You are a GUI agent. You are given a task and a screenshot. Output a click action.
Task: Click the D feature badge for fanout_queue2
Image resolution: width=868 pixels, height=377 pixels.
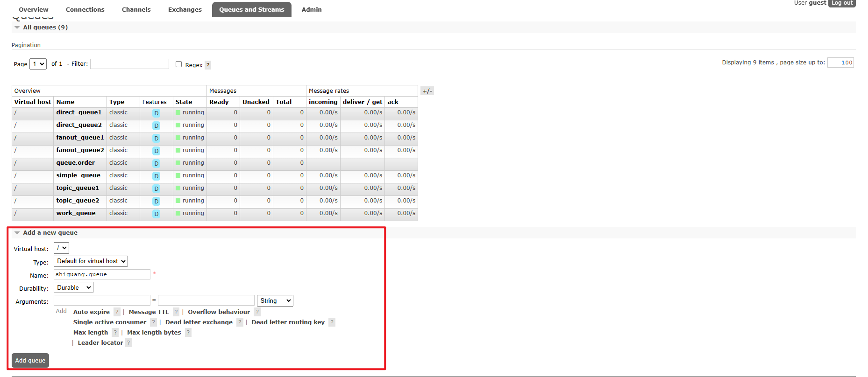[156, 151]
